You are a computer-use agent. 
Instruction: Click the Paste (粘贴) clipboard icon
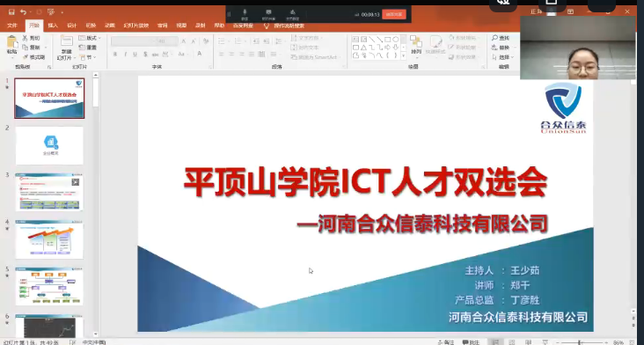12,43
